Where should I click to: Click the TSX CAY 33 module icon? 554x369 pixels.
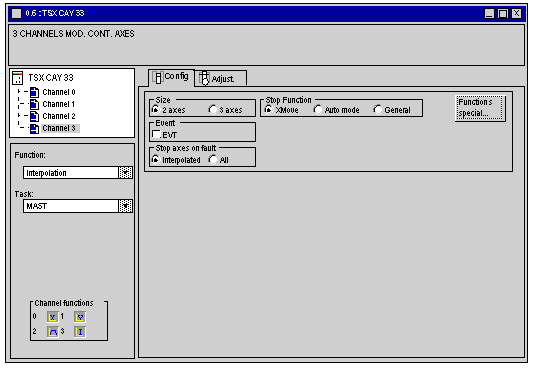[x=17, y=78]
